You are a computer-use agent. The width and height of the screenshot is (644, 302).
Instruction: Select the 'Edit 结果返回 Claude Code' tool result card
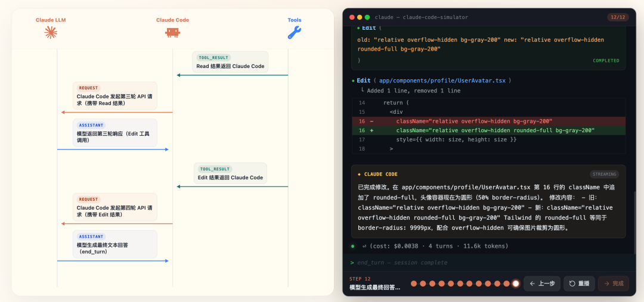tap(230, 173)
